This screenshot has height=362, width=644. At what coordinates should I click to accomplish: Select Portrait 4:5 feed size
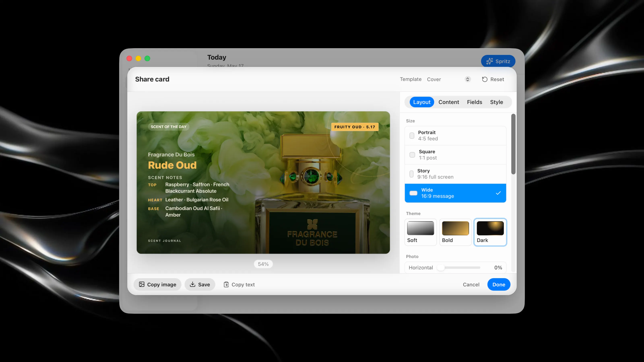coord(455,135)
